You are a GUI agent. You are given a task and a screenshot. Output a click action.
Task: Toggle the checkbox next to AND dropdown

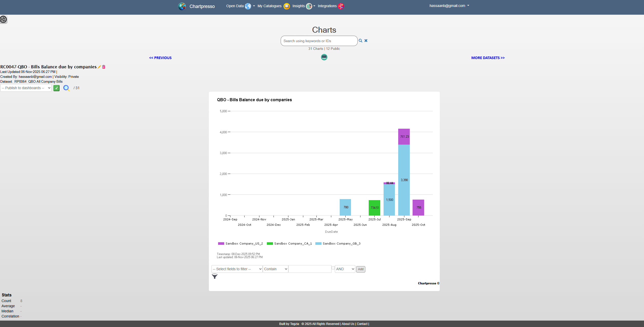(333, 268)
